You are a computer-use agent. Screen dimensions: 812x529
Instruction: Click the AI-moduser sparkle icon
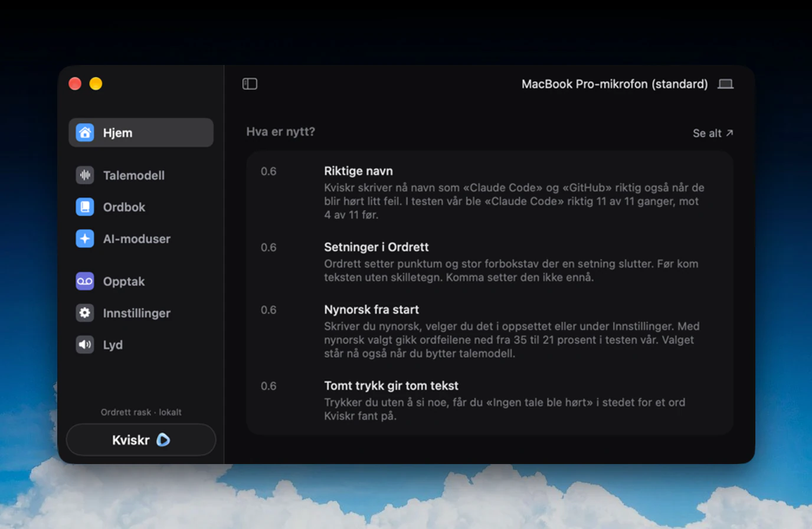pyautogui.click(x=85, y=239)
